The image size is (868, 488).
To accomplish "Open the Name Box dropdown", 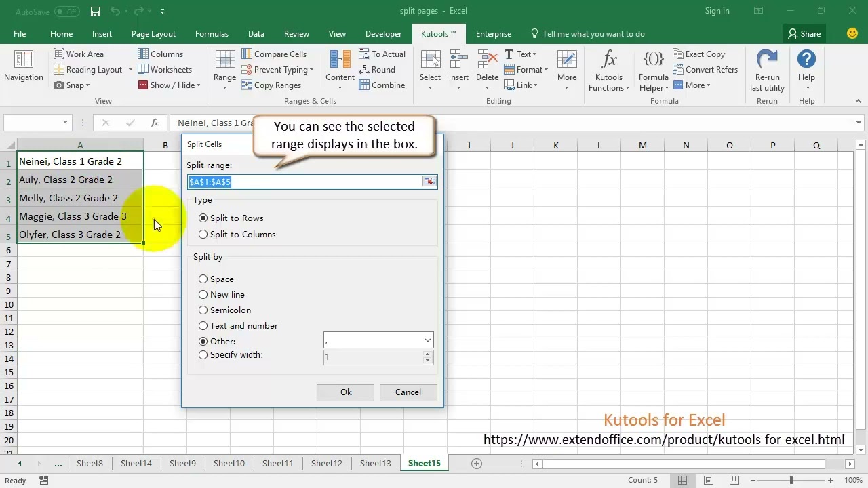I will [65, 123].
